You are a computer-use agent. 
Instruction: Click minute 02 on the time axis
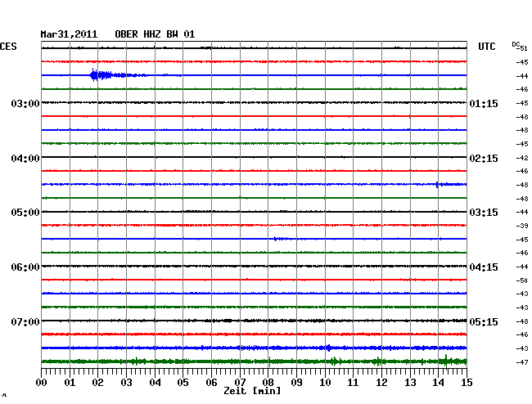pyautogui.click(x=97, y=382)
